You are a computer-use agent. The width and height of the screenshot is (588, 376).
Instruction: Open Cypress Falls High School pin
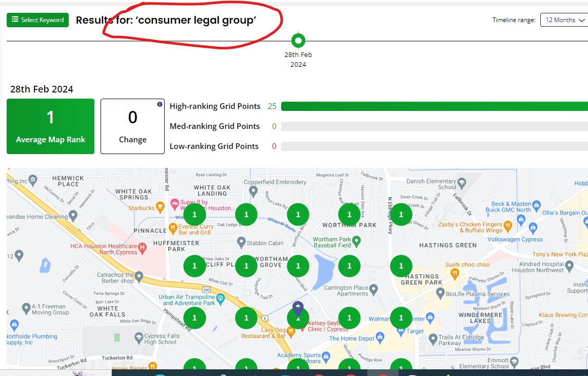(x=139, y=337)
